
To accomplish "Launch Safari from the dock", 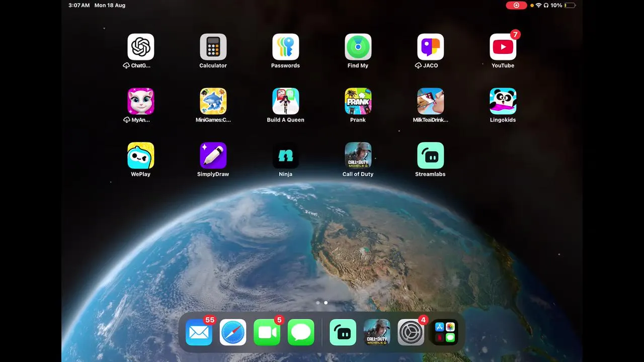I will pyautogui.click(x=233, y=332).
